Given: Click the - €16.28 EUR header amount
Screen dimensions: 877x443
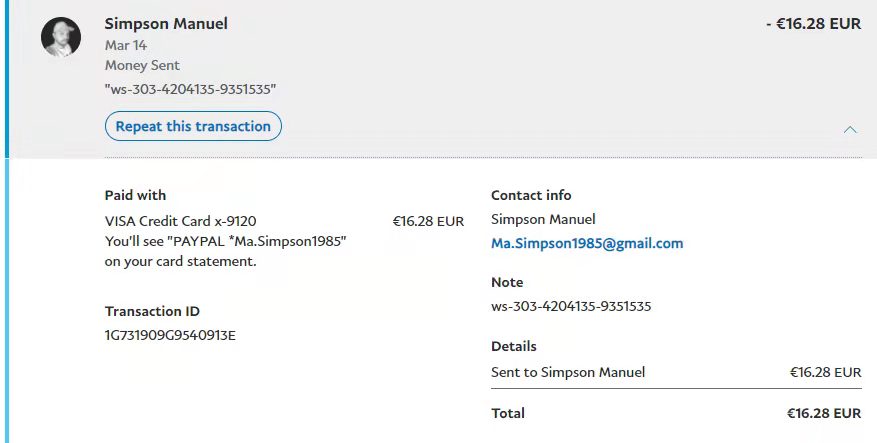Looking at the screenshot, I should (x=813, y=23).
